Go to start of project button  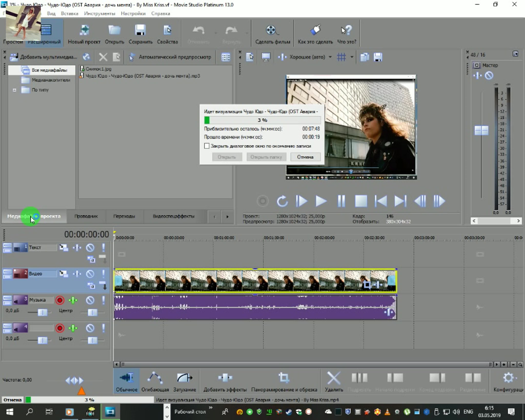point(381,201)
